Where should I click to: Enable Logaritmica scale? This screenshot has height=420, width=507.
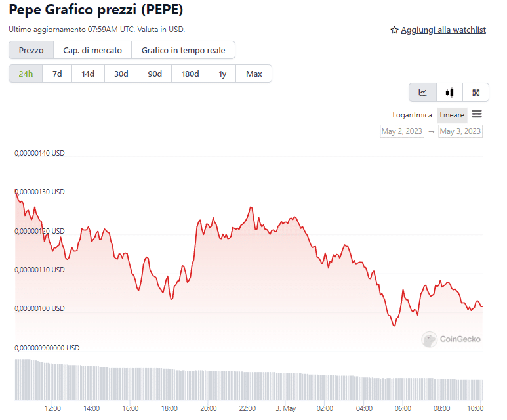pyautogui.click(x=412, y=115)
